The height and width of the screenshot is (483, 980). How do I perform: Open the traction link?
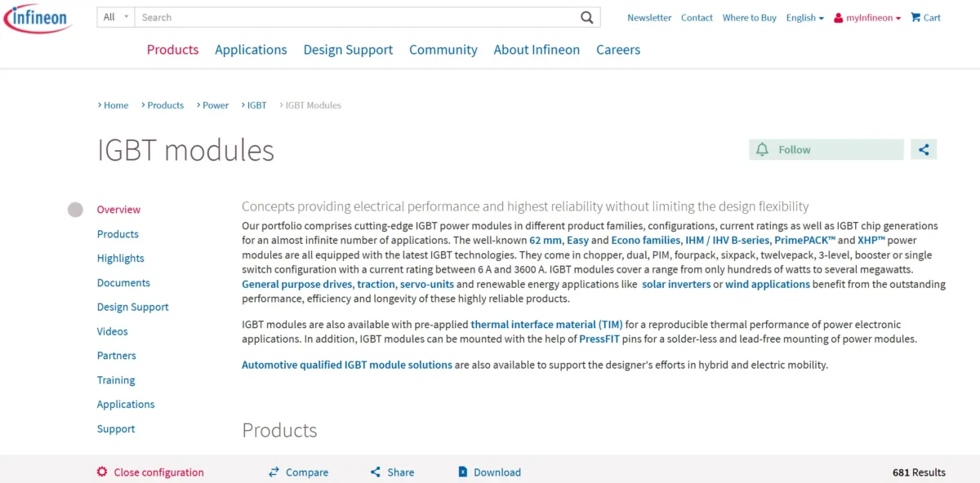point(376,285)
